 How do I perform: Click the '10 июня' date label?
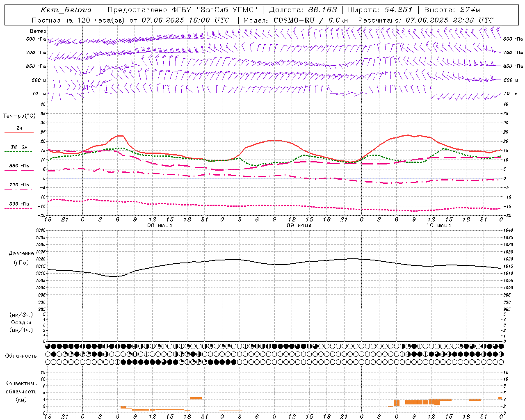click(x=438, y=226)
